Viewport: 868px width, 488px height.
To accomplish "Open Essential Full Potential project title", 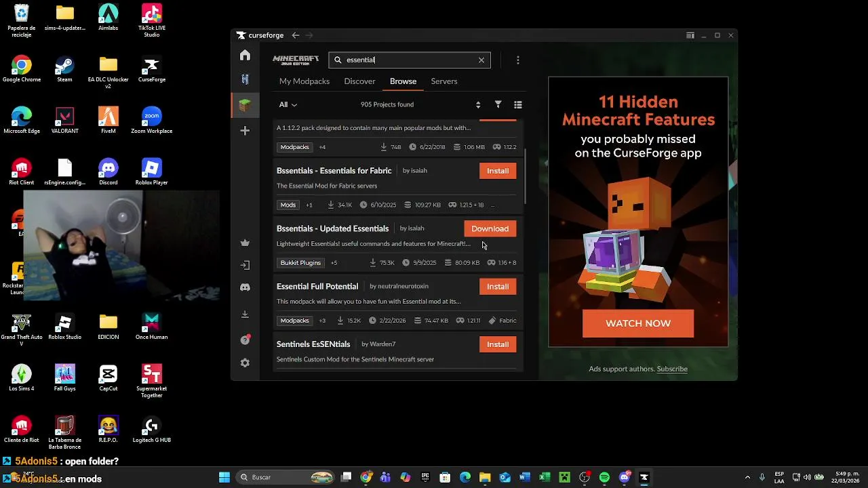I will pyautogui.click(x=317, y=287).
